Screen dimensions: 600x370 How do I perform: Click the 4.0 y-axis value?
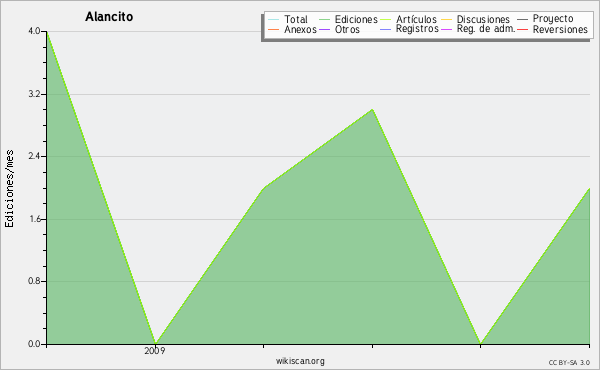[34, 31]
